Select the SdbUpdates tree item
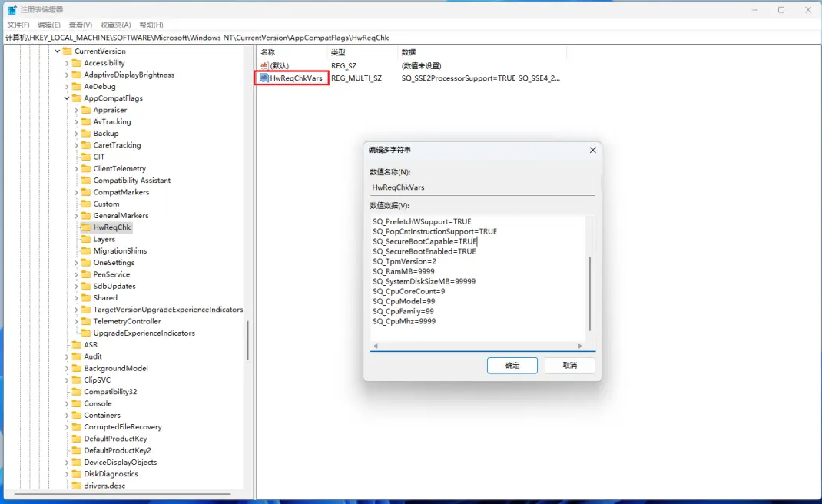The width and height of the screenshot is (822, 504). point(114,287)
